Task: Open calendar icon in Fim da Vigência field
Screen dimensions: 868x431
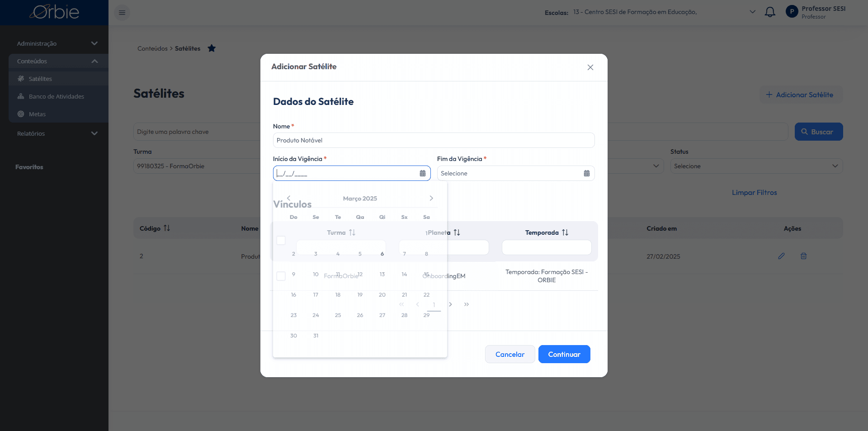Action: point(587,173)
